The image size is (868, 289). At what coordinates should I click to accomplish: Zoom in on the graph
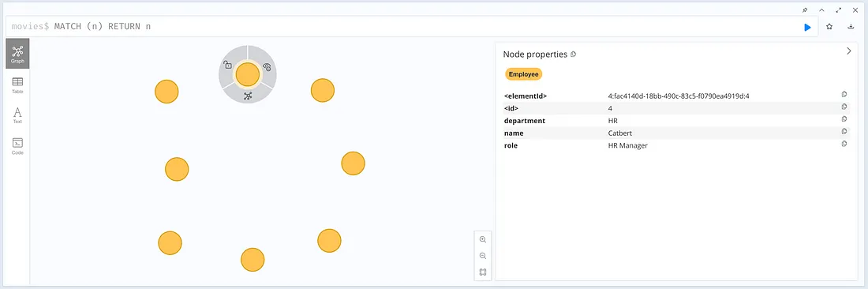(483, 239)
